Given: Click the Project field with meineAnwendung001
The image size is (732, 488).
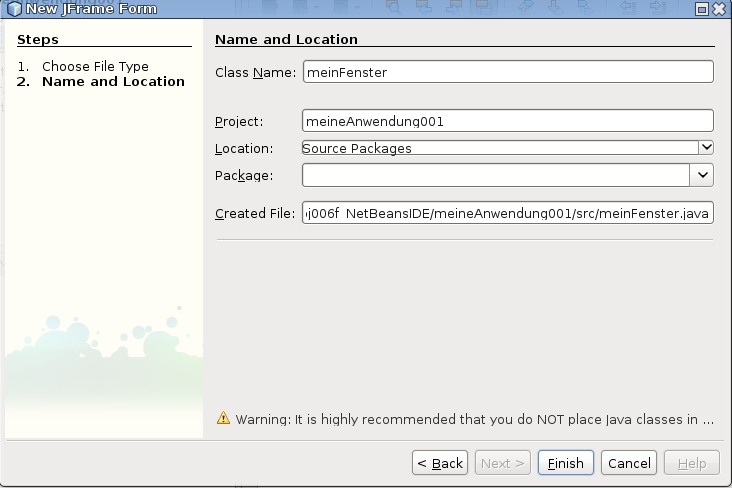Looking at the screenshot, I should coord(507,121).
